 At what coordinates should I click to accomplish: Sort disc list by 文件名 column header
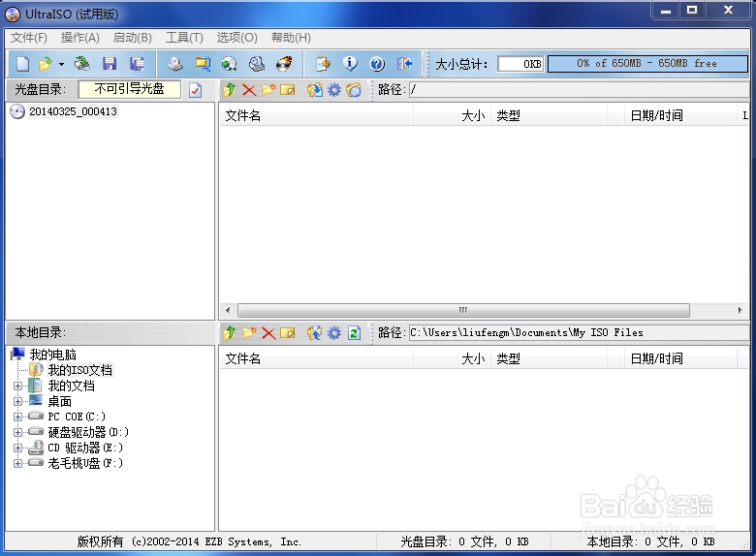coord(316,115)
